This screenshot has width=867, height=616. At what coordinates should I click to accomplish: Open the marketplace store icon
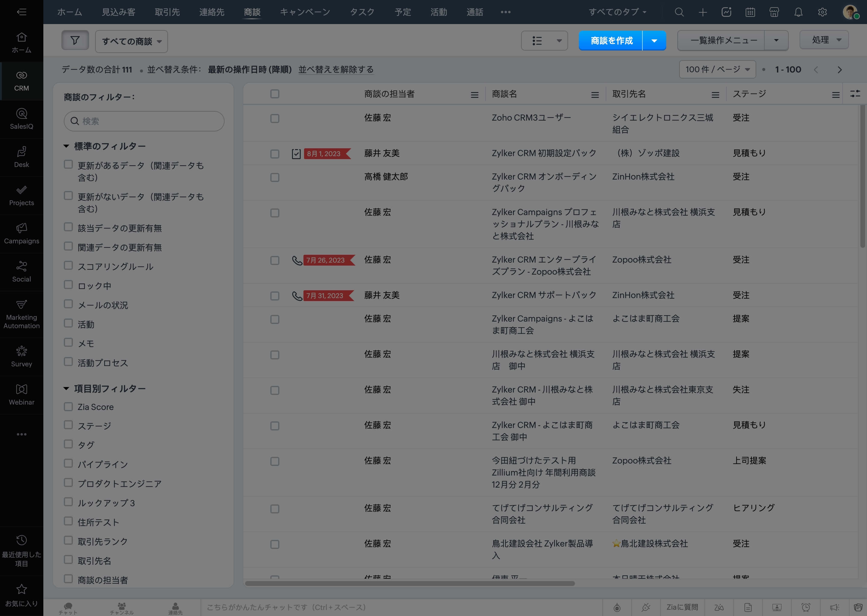point(774,12)
